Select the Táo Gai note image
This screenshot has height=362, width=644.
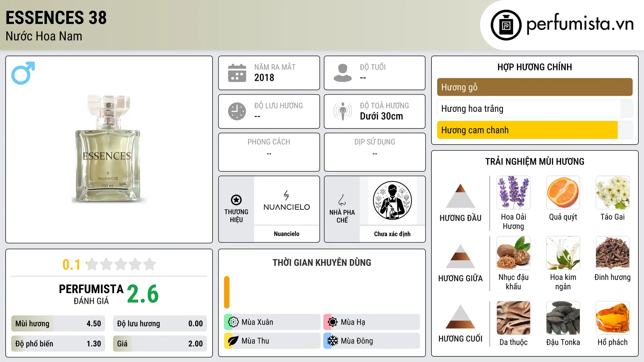(613, 193)
